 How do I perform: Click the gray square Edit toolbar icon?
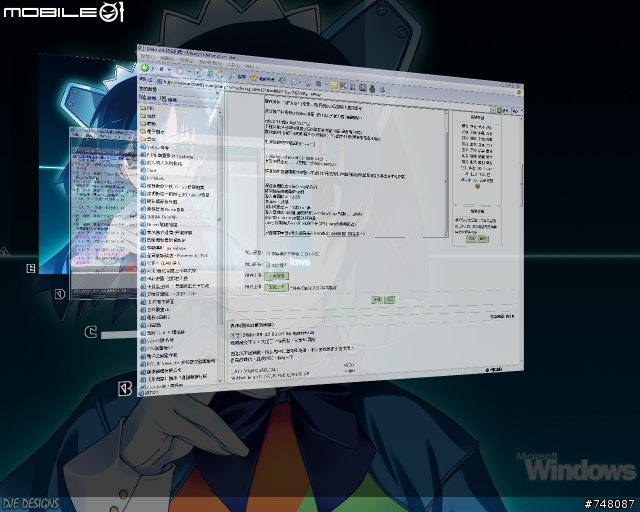(319, 84)
